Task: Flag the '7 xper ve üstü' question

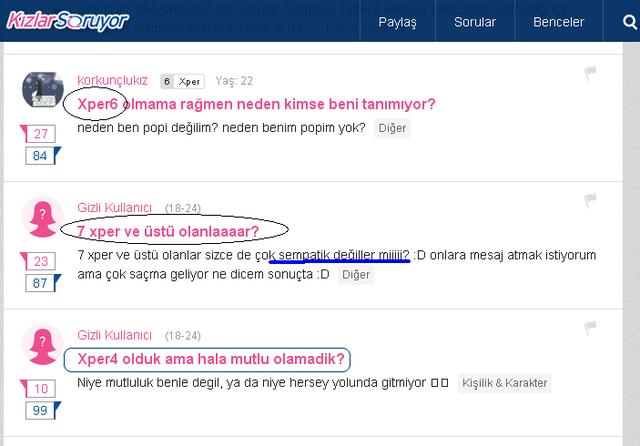Action: tap(590, 200)
